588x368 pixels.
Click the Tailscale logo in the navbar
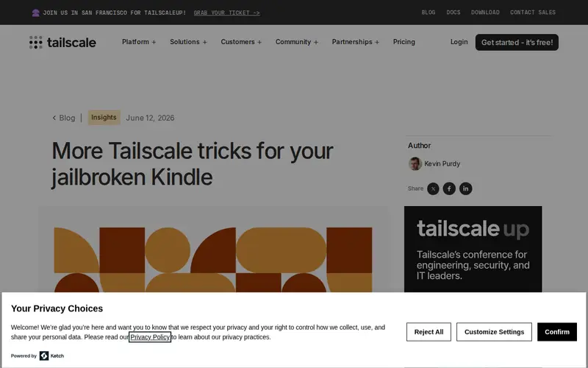[x=62, y=43]
